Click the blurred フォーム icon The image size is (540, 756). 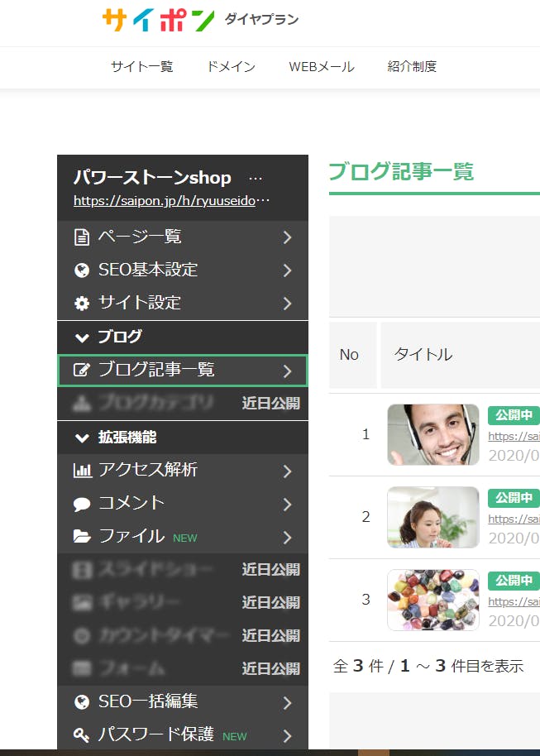coord(82,668)
